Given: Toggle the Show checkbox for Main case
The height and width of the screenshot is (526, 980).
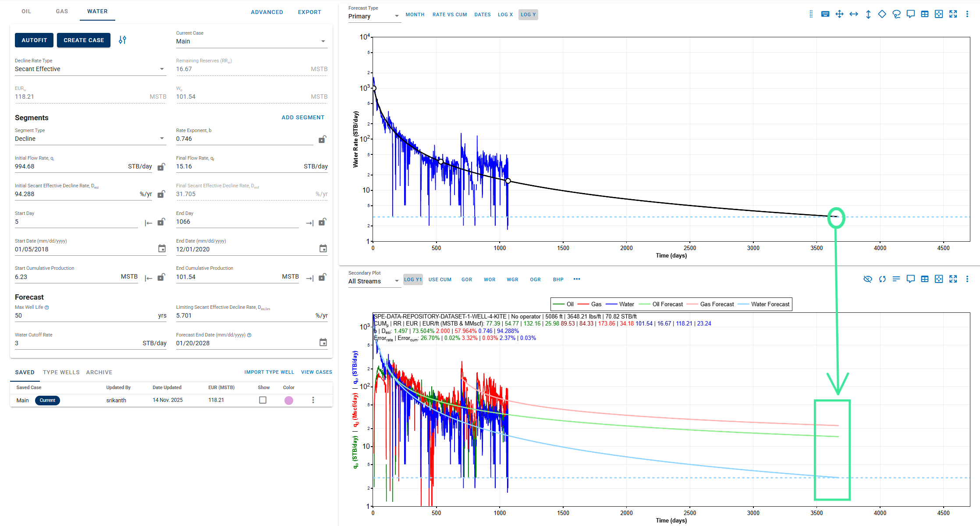Looking at the screenshot, I should coord(263,400).
